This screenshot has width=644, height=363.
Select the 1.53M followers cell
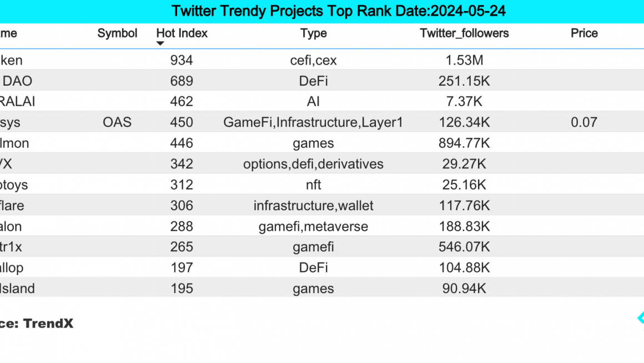pos(464,61)
